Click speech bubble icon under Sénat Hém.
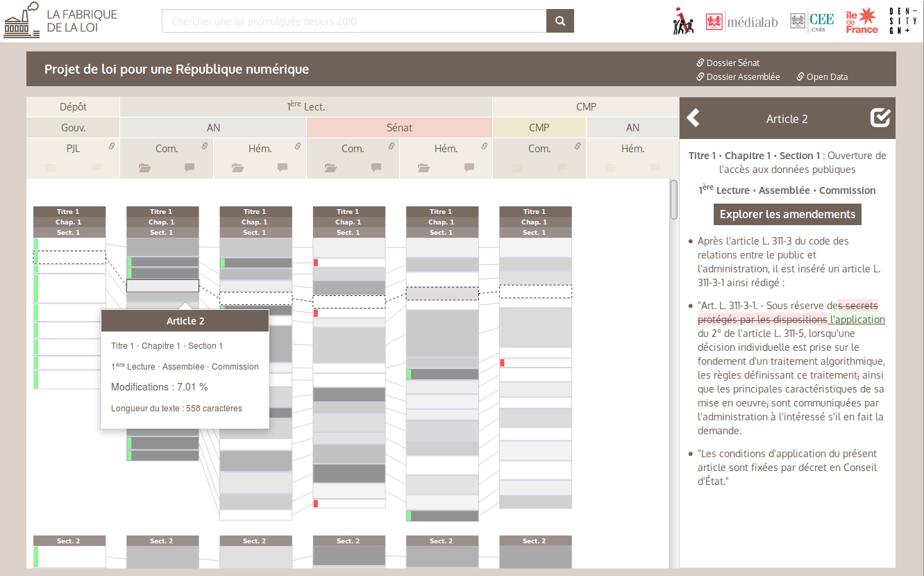This screenshot has height=576, width=924. point(469,167)
